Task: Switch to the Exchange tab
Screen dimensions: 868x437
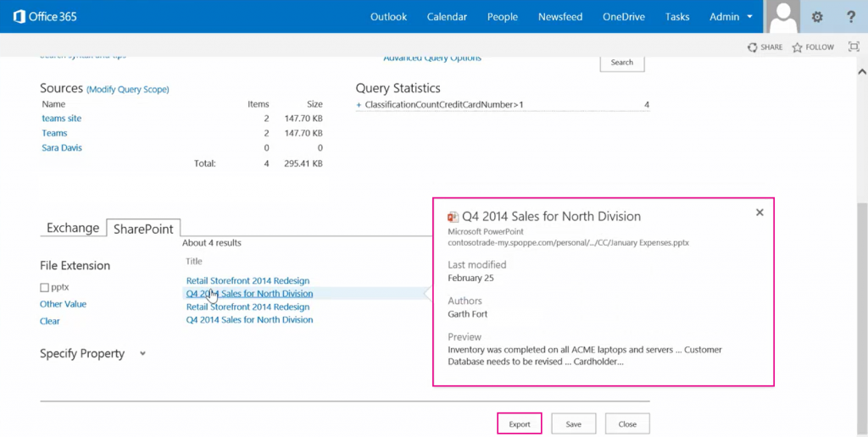Action: tap(73, 228)
